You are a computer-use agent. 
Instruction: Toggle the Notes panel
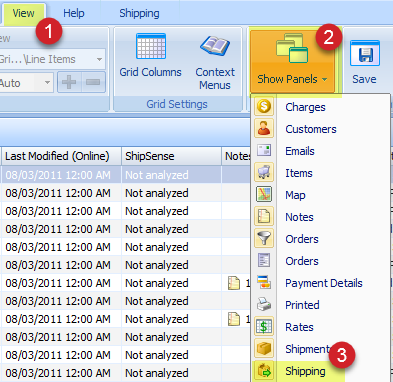click(299, 217)
